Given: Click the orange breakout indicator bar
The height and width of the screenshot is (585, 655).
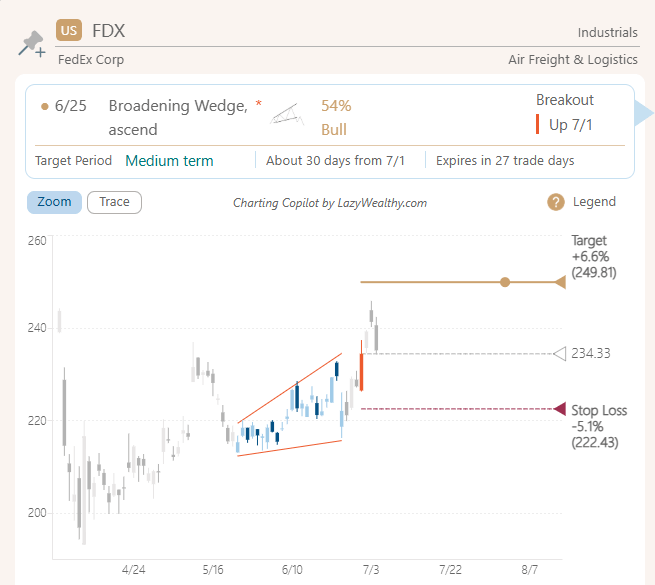Looking at the screenshot, I should [x=538, y=125].
